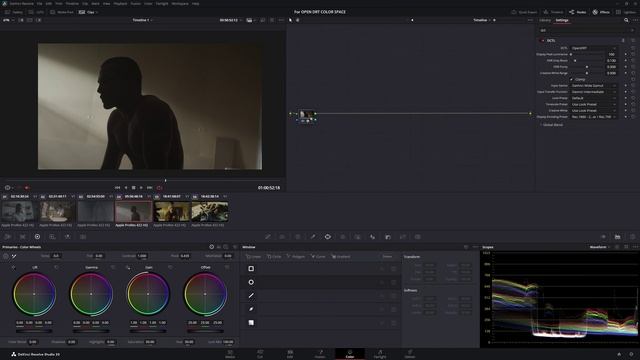The width and height of the screenshot is (640, 360).
Task: Select the corrector node in node graph
Action: tap(307, 115)
